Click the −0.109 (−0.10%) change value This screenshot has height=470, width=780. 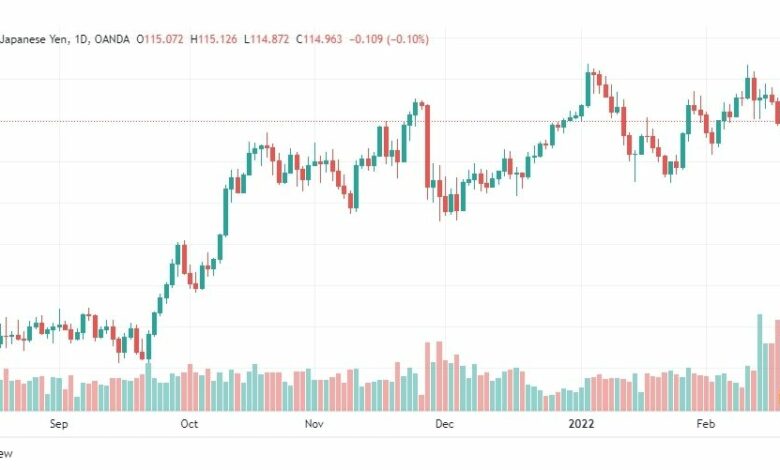389,39
